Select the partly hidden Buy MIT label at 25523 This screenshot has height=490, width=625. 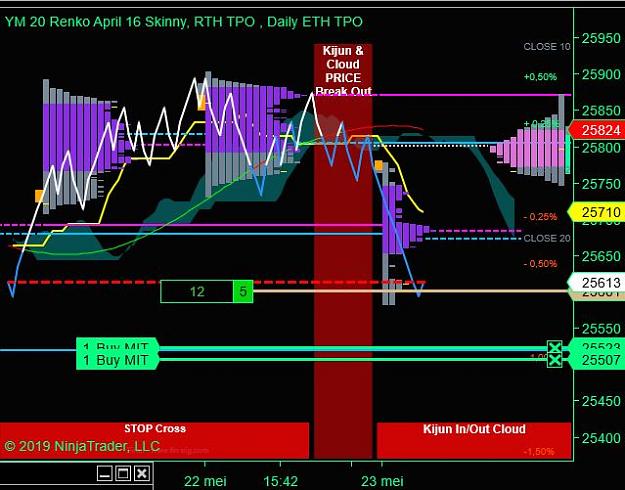pyautogui.click(x=118, y=345)
